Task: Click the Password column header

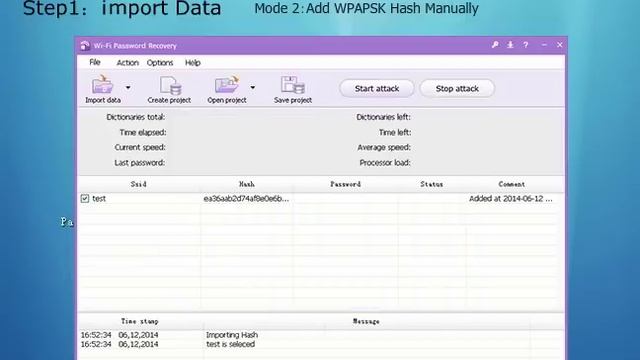Action: point(345,184)
